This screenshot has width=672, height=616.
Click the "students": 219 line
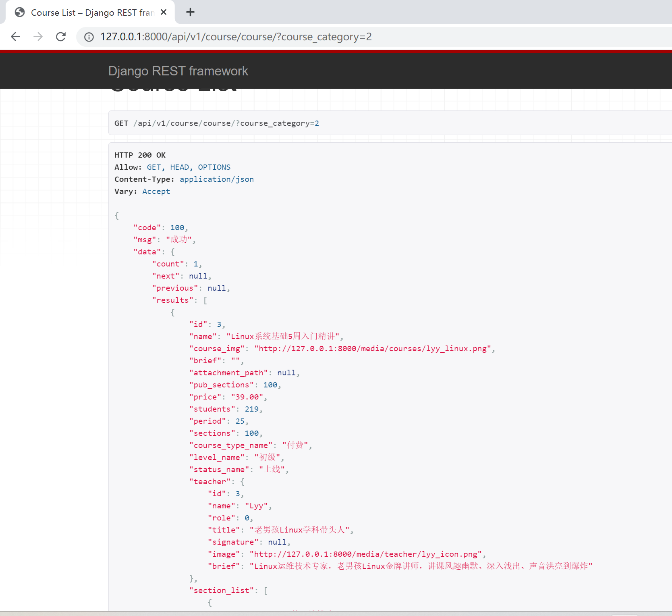[x=226, y=409]
